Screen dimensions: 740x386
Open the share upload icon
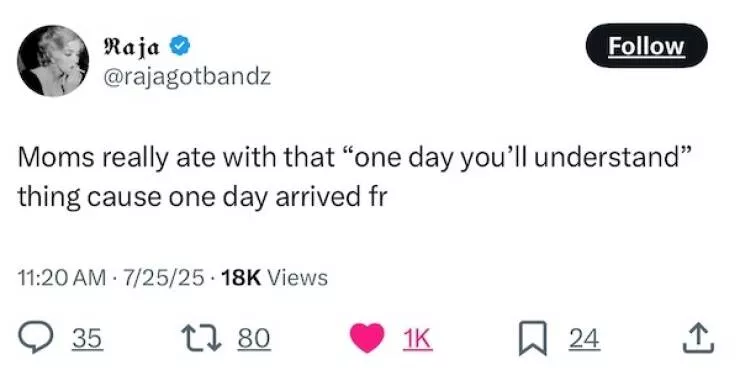[698, 338]
